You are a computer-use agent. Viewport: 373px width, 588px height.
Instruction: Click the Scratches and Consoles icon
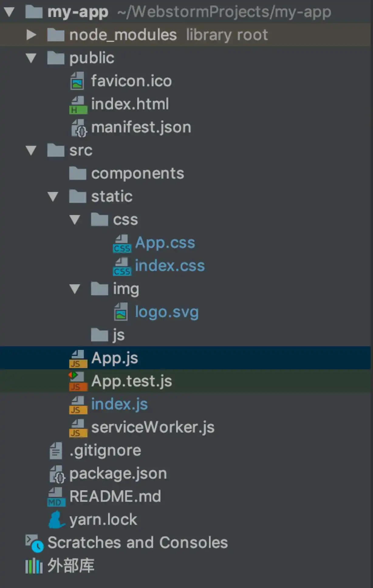coord(34,543)
